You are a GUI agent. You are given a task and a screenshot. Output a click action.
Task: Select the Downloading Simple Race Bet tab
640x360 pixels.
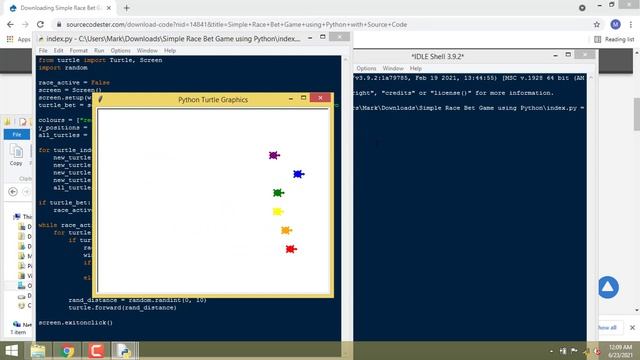[x=59, y=8]
